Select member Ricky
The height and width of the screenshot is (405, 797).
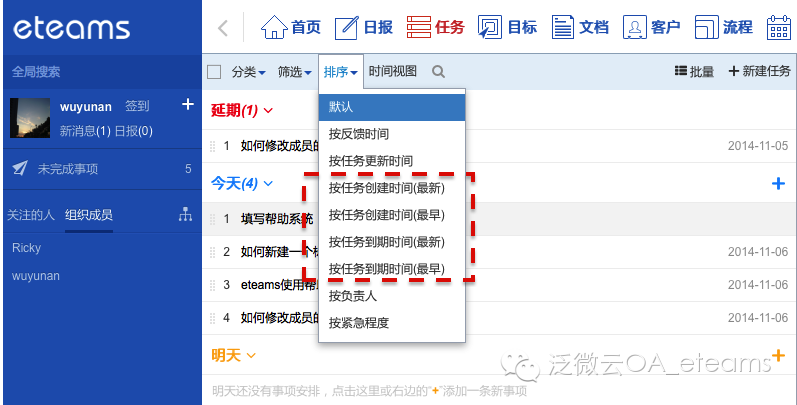[26, 248]
